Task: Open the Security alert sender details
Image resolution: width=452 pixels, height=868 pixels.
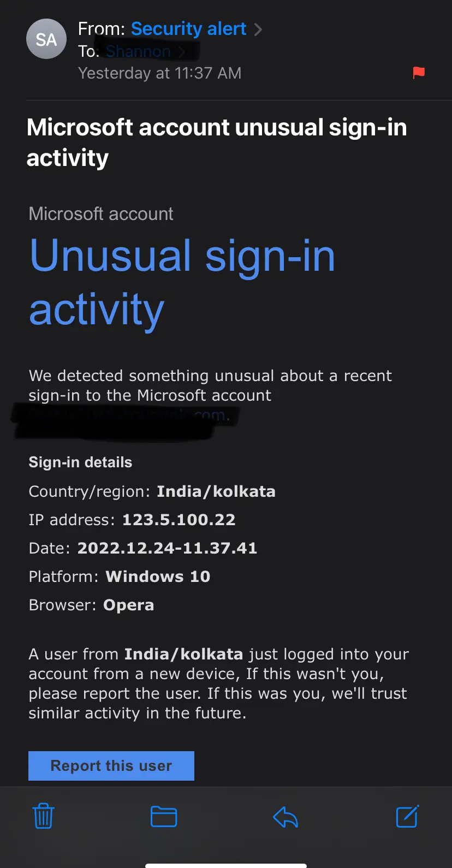Action: pos(188,28)
